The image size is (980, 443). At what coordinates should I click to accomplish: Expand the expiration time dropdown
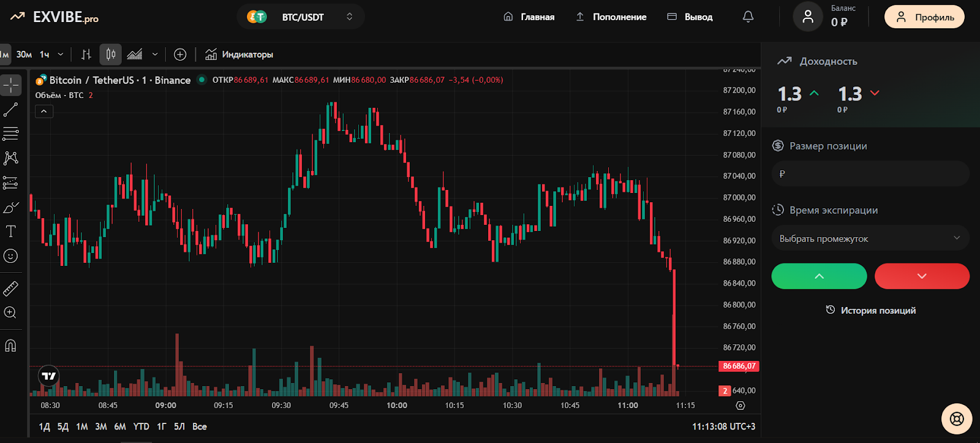pyautogui.click(x=870, y=238)
